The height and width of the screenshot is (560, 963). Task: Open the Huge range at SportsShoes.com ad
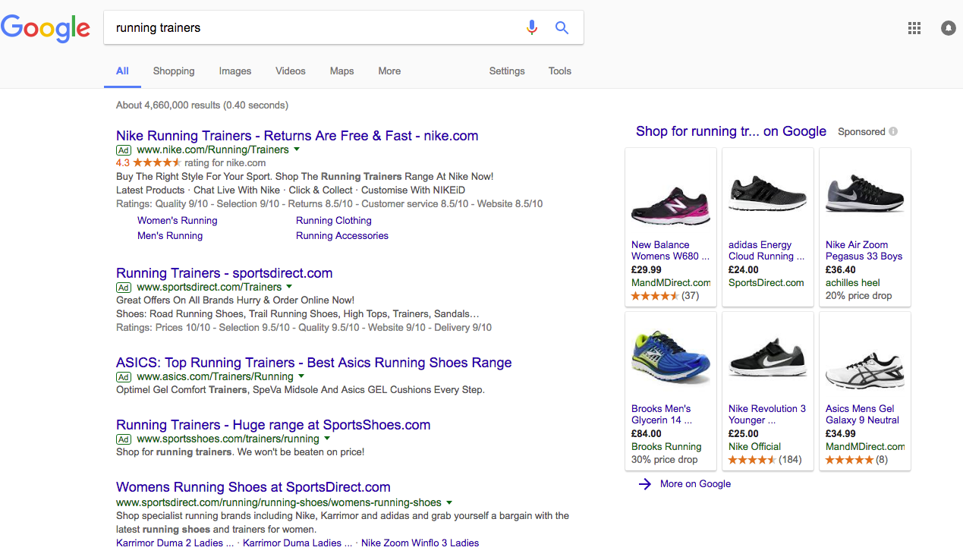click(273, 425)
